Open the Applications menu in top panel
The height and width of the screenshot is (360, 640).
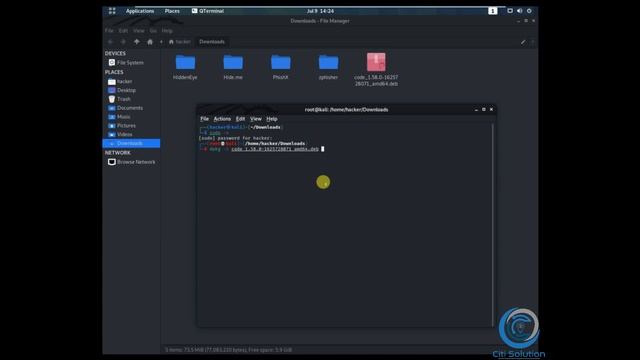pyautogui.click(x=140, y=11)
